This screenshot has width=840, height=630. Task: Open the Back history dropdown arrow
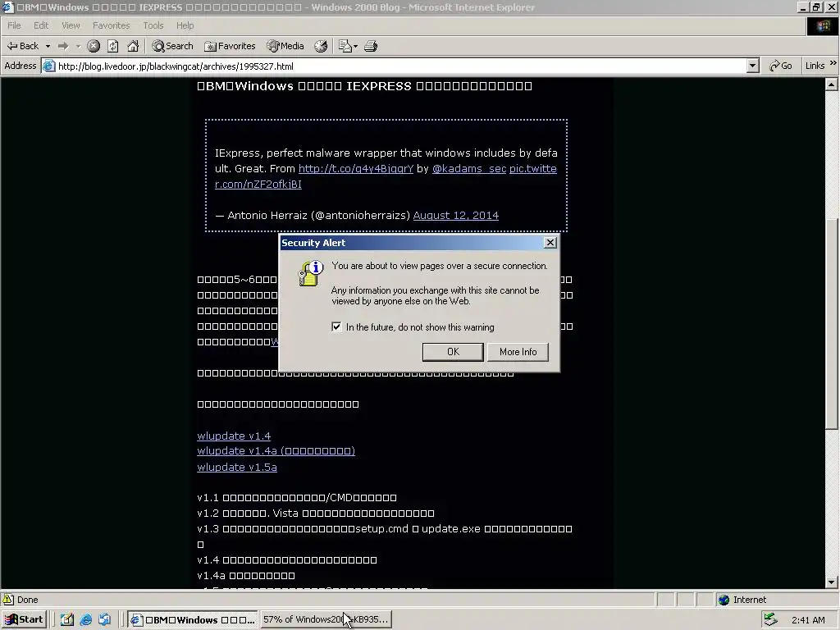pyautogui.click(x=48, y=46)
